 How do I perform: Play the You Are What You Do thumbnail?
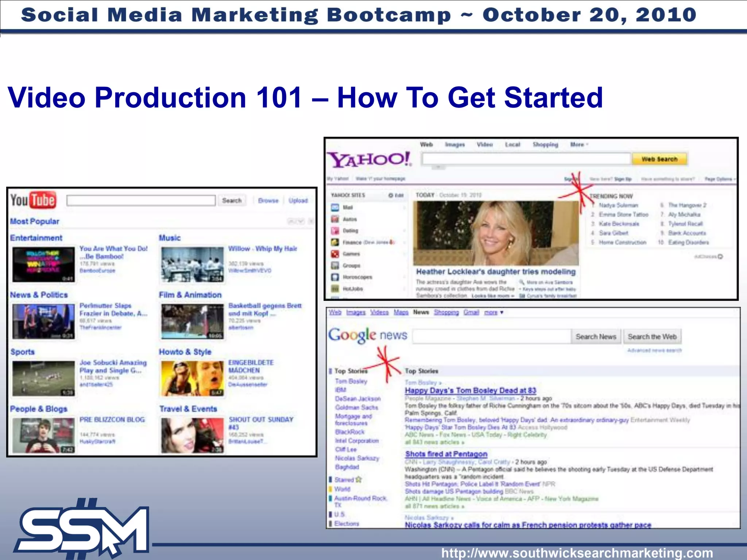coord(43,264)
